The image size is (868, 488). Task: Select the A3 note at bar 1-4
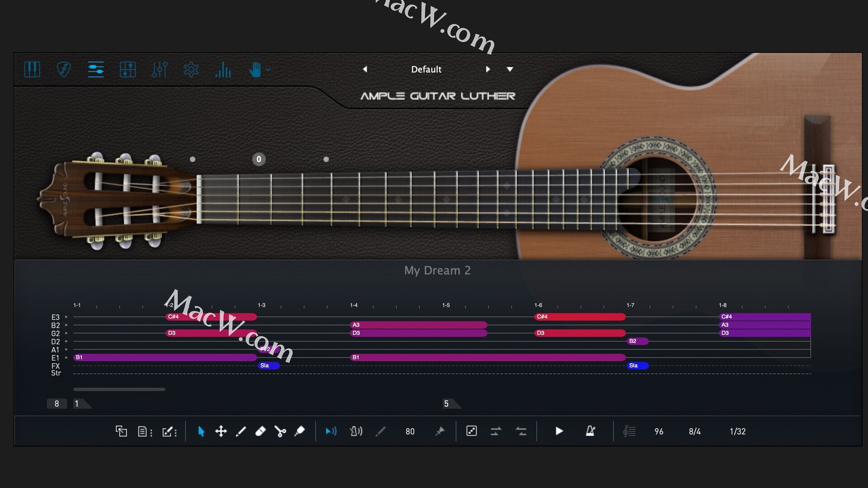tap(419, 325)
